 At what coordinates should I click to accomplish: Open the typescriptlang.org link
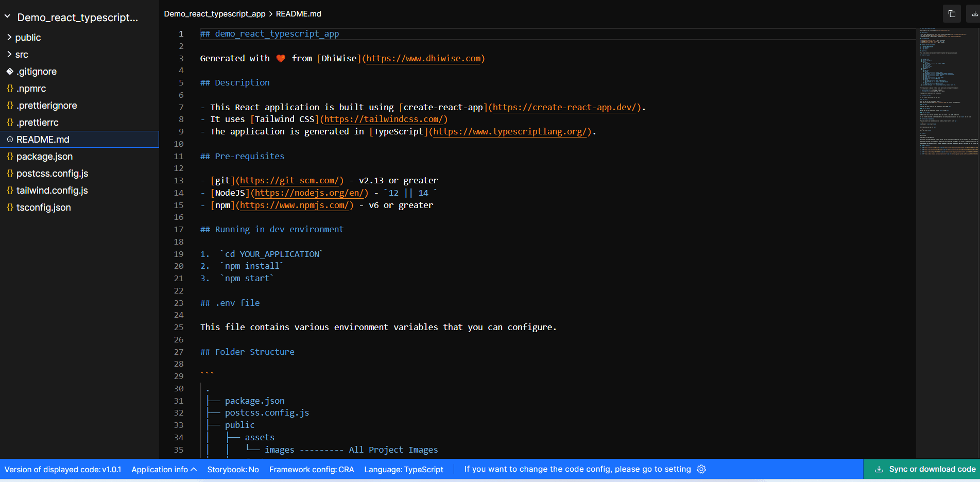[510, 131]
